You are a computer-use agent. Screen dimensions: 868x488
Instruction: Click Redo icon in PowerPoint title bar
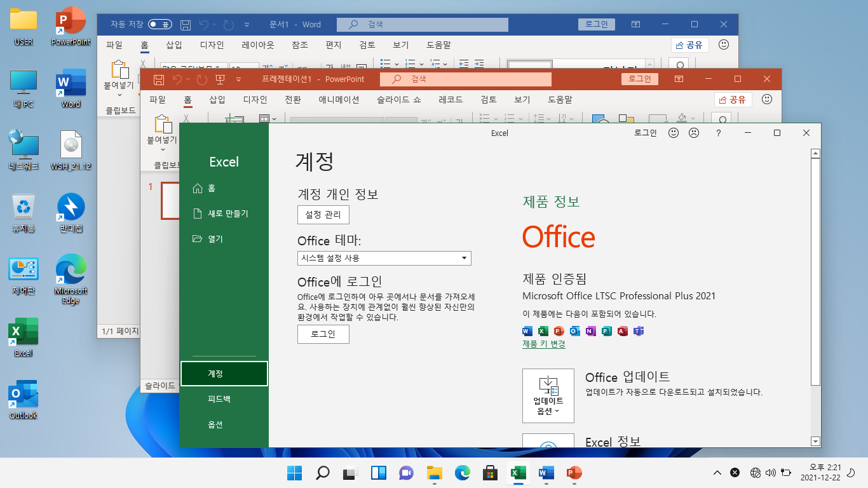(202, 79)
